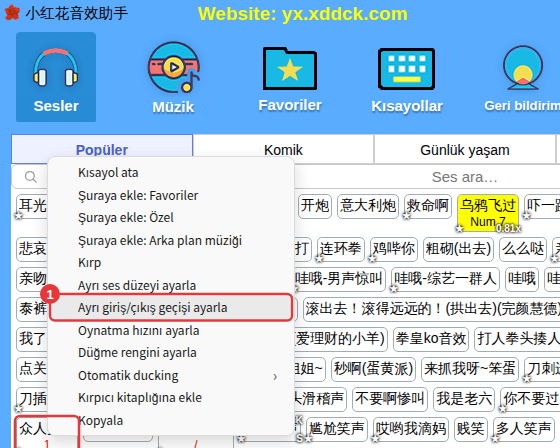Toggle the favorite star on 多人笑声
Screen dimensions: 560x448
click(496, 438)
